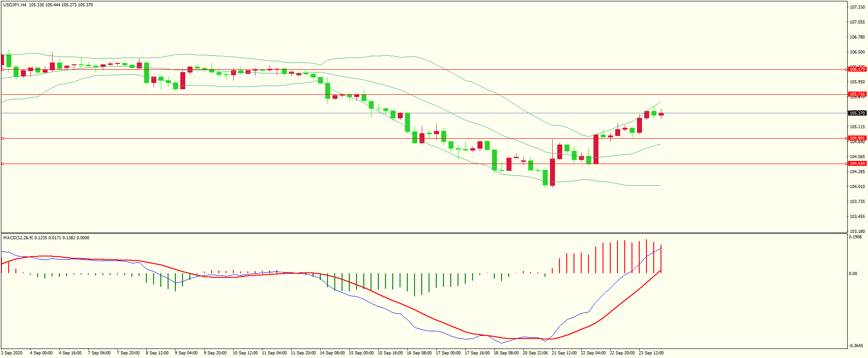This screenshot has height=358, width=868.
Task: Click the last red MACD histogram bar
Action: [661, 259]
